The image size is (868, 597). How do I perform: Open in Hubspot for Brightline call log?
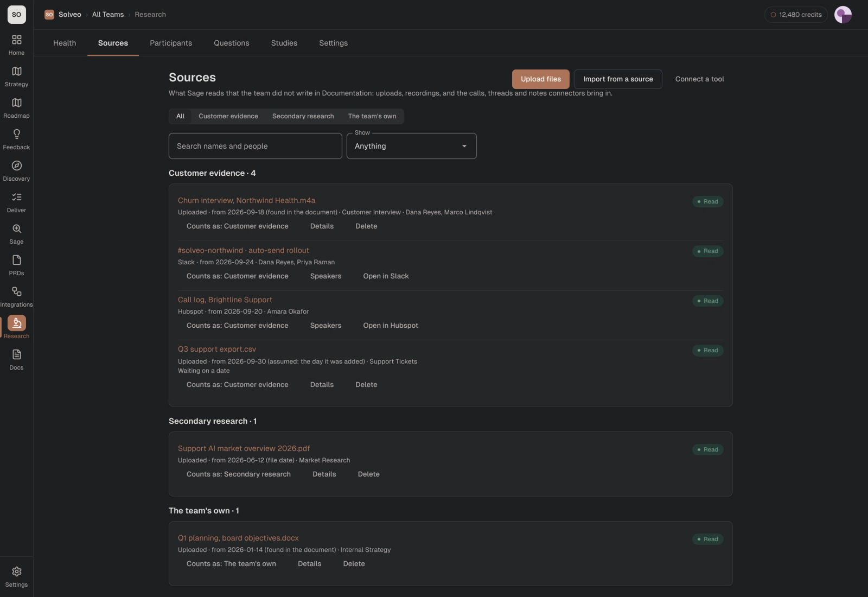click(x=391, y=326)
